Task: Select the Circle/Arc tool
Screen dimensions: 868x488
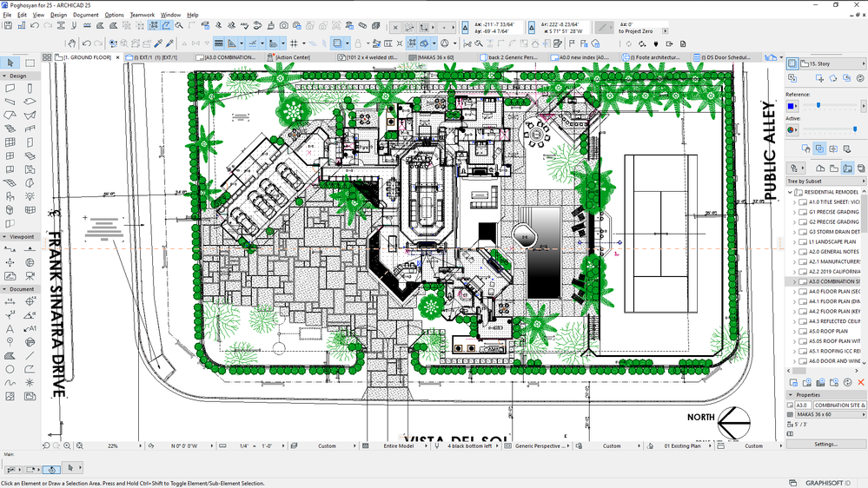Action: (10, 369)
